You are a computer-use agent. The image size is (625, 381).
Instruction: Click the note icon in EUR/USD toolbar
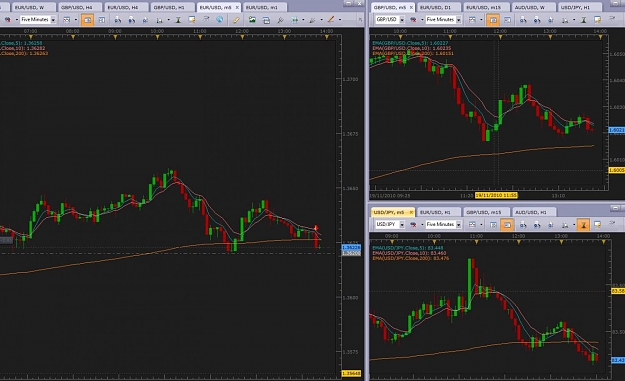point(192,20)
